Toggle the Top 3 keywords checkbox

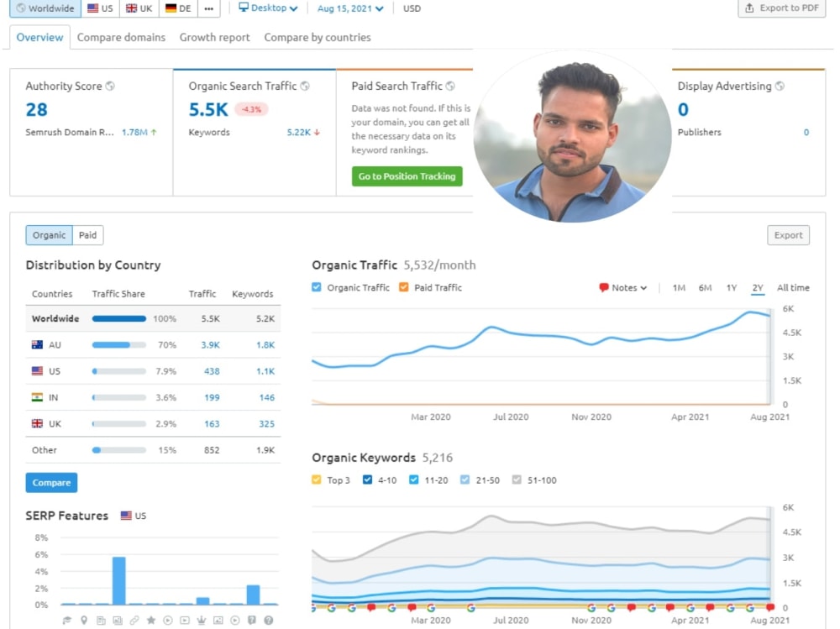pos(317,480)
